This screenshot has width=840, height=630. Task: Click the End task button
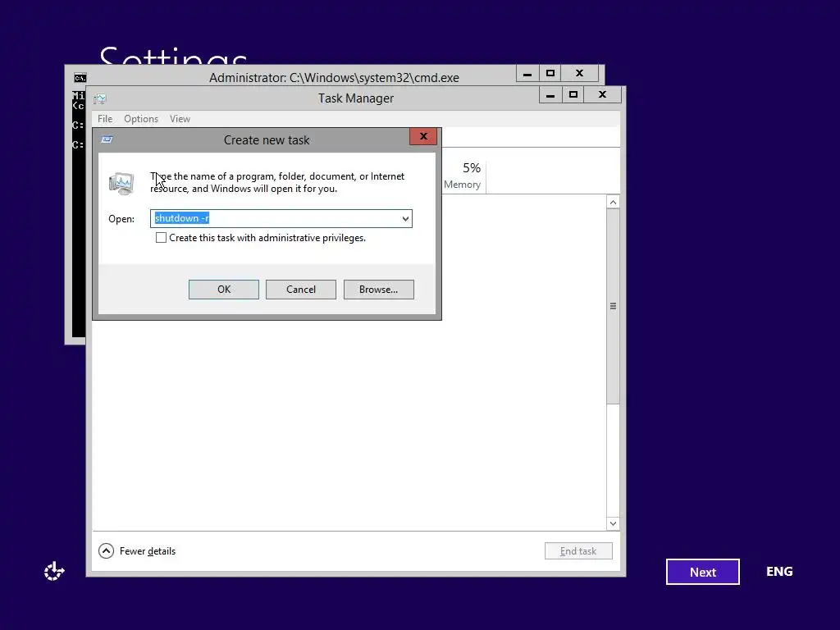click(x=578, y=551)
